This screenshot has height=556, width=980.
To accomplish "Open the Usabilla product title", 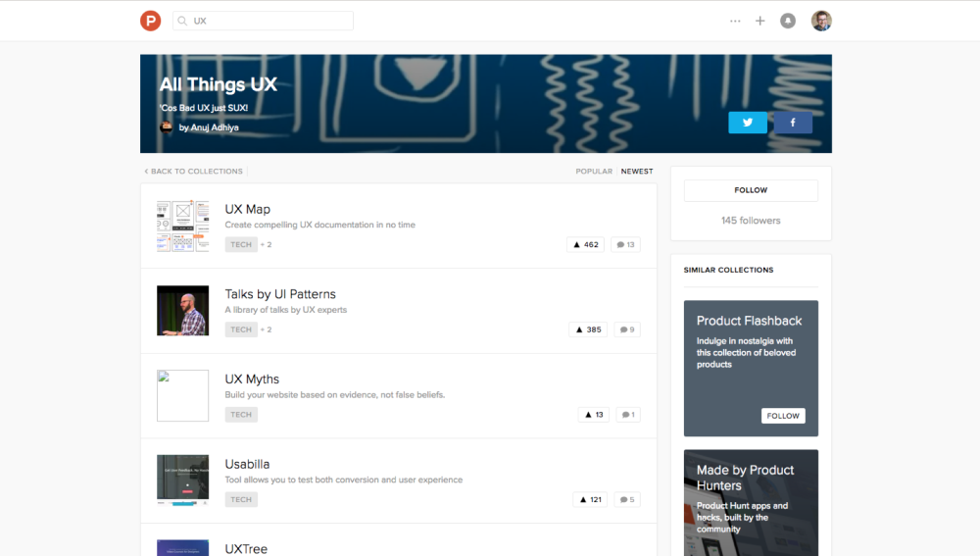I will (247, 464).
